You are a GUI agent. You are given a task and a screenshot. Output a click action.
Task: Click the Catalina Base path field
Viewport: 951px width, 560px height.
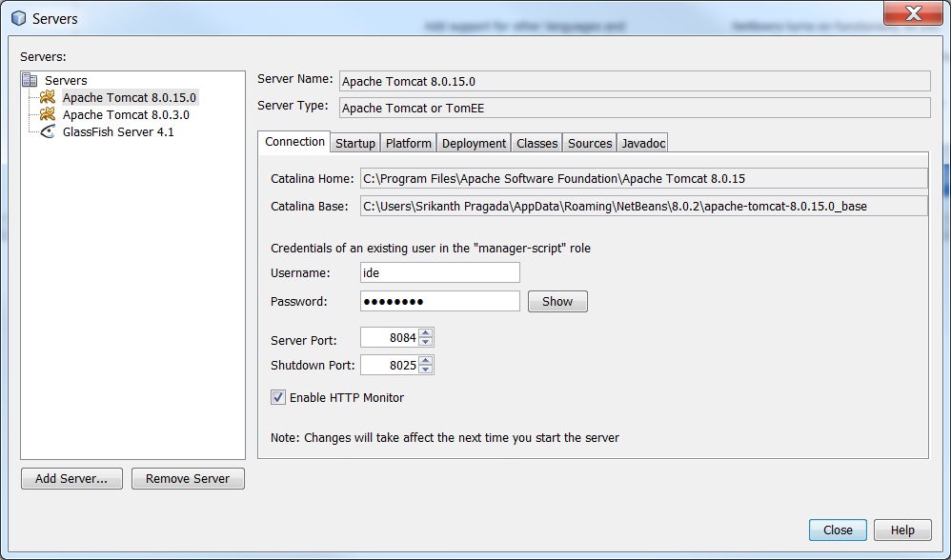643,206
